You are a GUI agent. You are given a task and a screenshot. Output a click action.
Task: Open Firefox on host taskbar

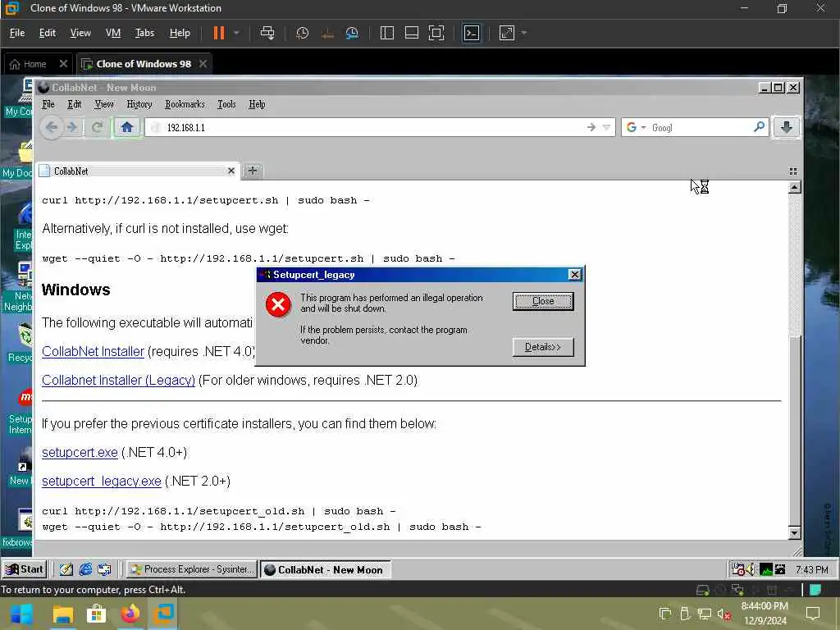click(x=130, y=614)
